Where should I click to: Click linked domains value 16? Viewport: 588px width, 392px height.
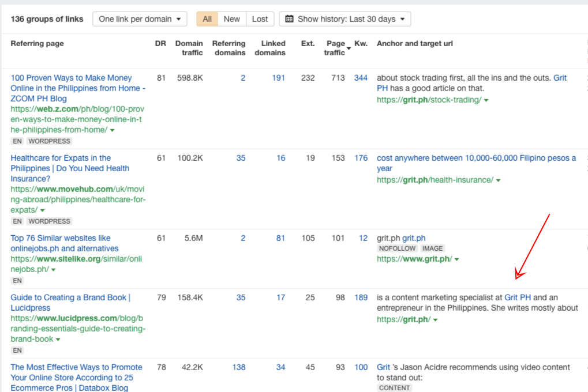[281, 158]
